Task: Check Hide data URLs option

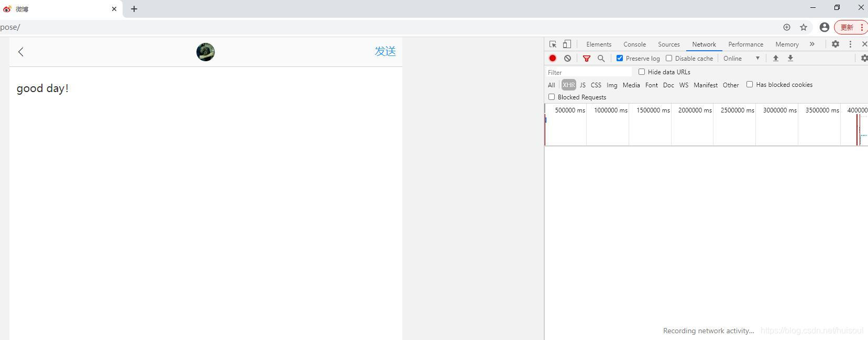Action: point(642,72)
